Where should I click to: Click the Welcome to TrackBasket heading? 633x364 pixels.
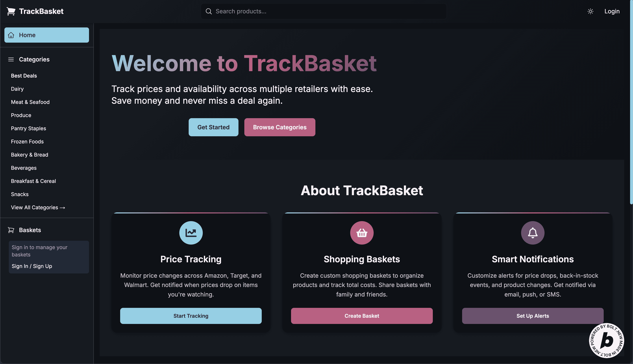coord(244,63)
